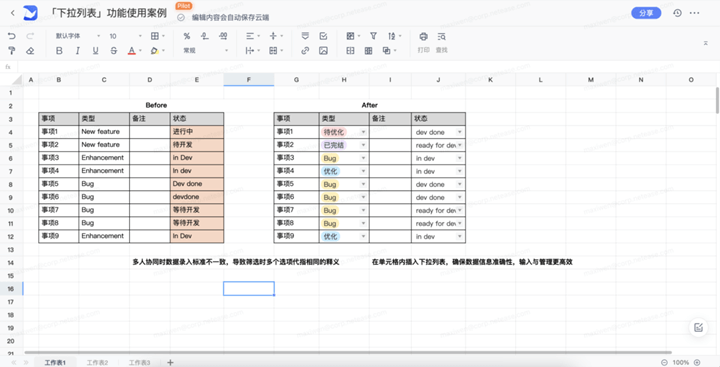Open the fill color bucket swatch
Viewport: 720px width, 367px height.
pyautogui.click(x=155, y=51)
